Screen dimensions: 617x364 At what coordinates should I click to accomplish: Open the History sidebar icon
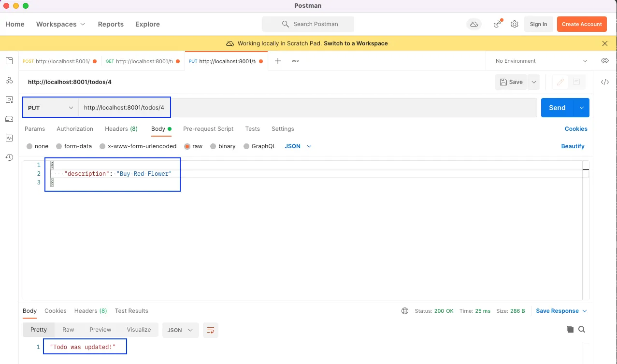9,157
